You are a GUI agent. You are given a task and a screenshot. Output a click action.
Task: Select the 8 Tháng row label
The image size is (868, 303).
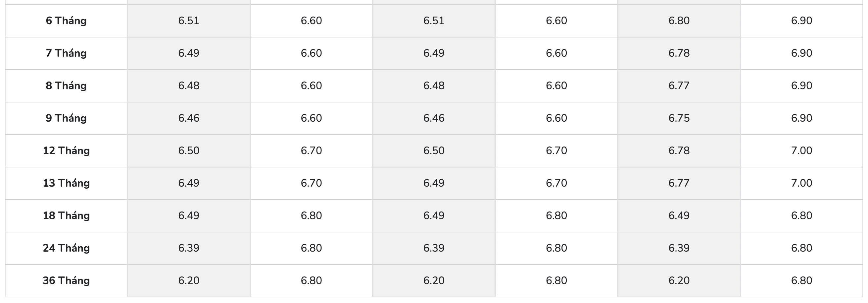tap(66, 86)
